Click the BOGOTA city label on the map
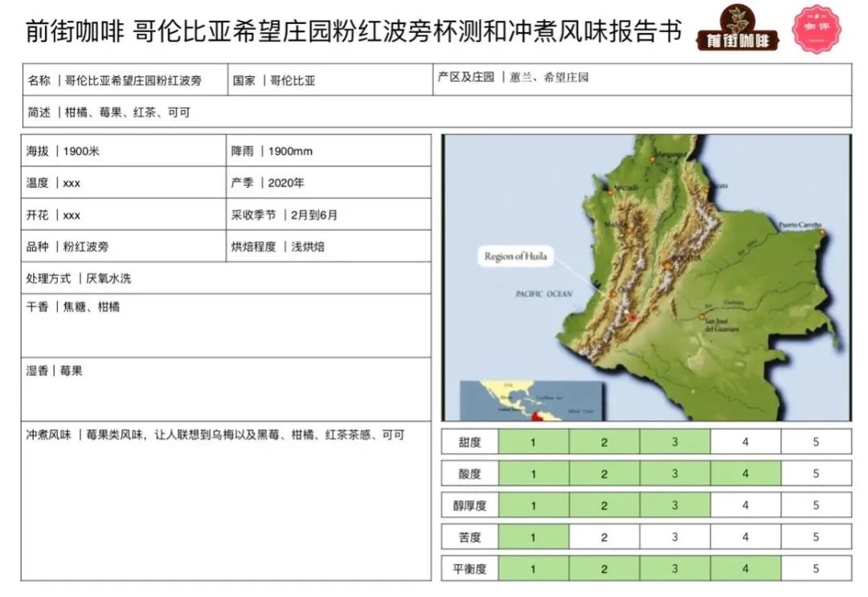The height and width of the screenshot is (597, 868). pos(686,259)
